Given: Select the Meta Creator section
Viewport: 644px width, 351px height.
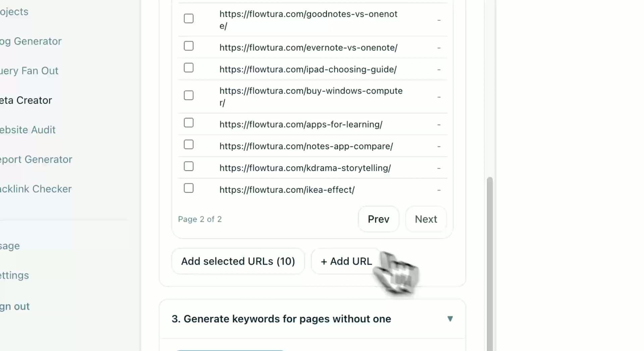Looking at the screenshot, I should [26, 100].
